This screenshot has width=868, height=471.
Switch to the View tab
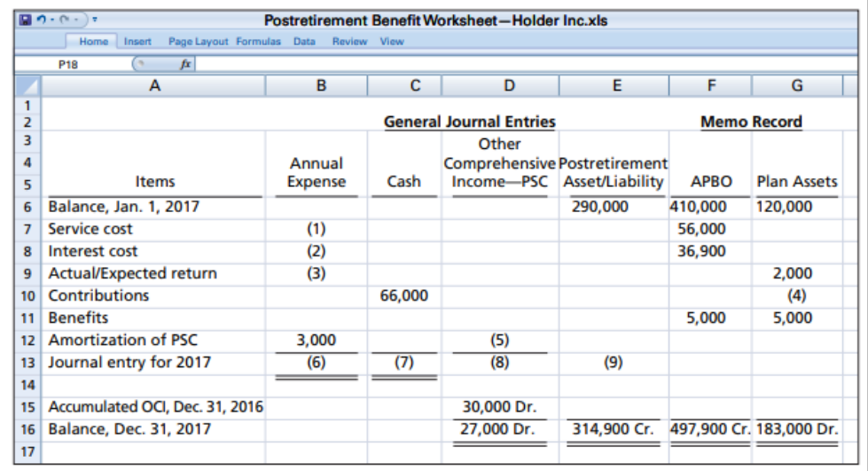point(392,42)
